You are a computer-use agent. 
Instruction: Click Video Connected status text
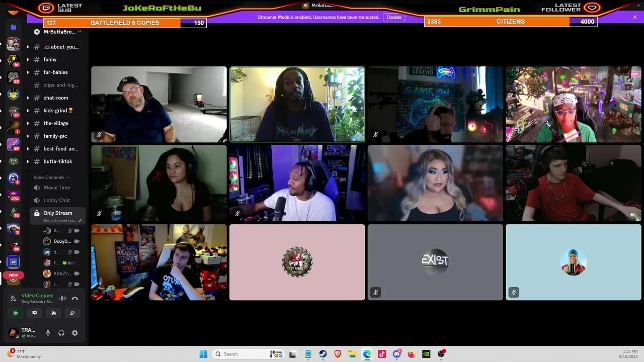37,296
